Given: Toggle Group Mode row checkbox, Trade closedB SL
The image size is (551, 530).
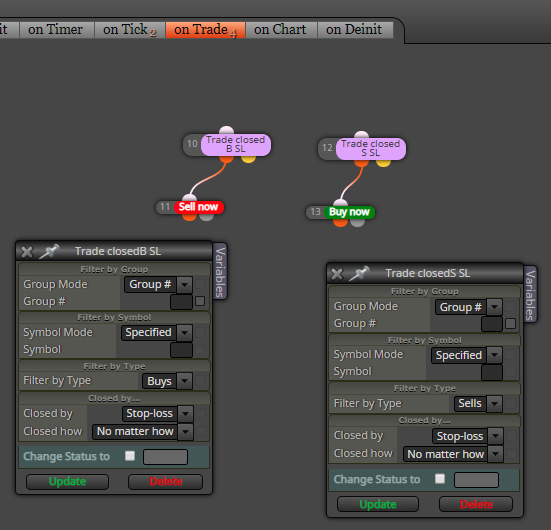Looking at the screenshot, I should point(200,284).
